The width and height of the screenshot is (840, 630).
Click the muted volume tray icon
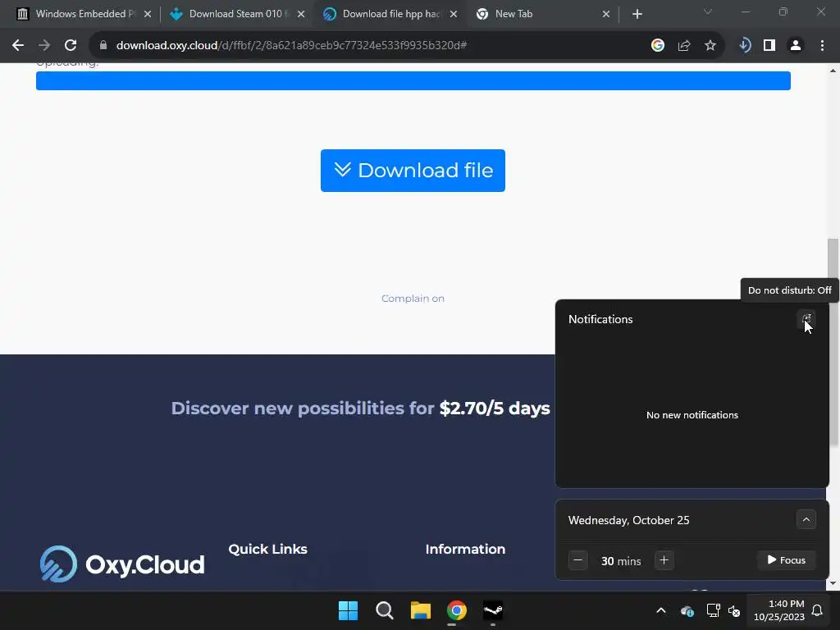(x=734, y=610)
